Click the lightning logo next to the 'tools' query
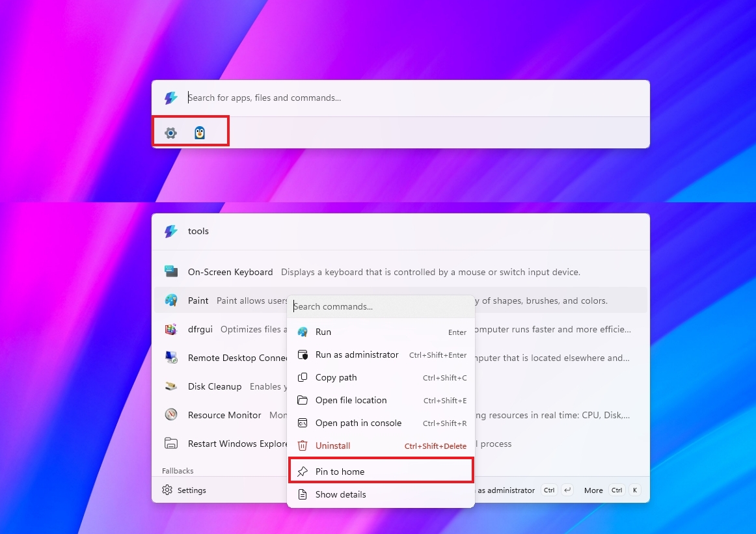The width and height of the screenshot is (756, 534). 170,232
